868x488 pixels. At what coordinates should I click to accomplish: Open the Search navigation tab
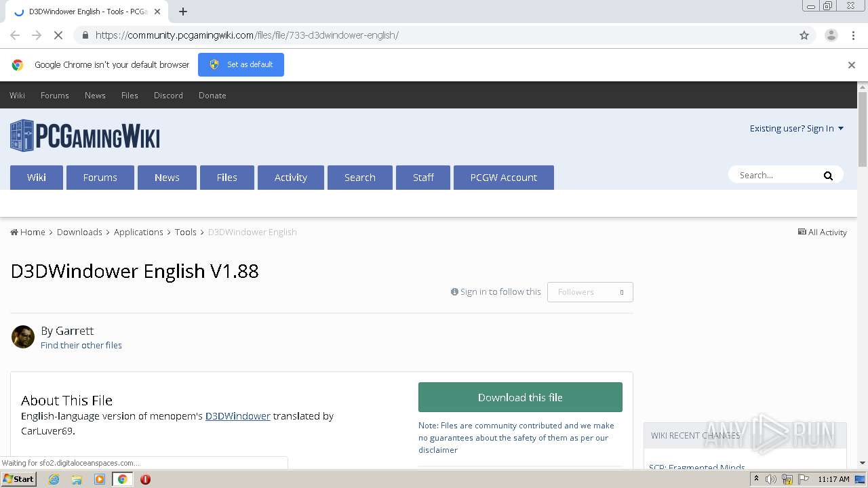[360, 178]
